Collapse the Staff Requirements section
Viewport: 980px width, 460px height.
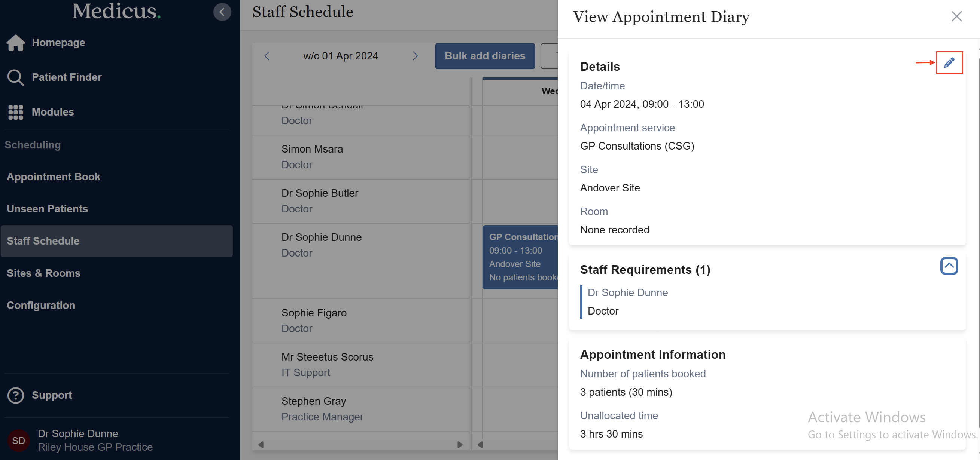949,266
